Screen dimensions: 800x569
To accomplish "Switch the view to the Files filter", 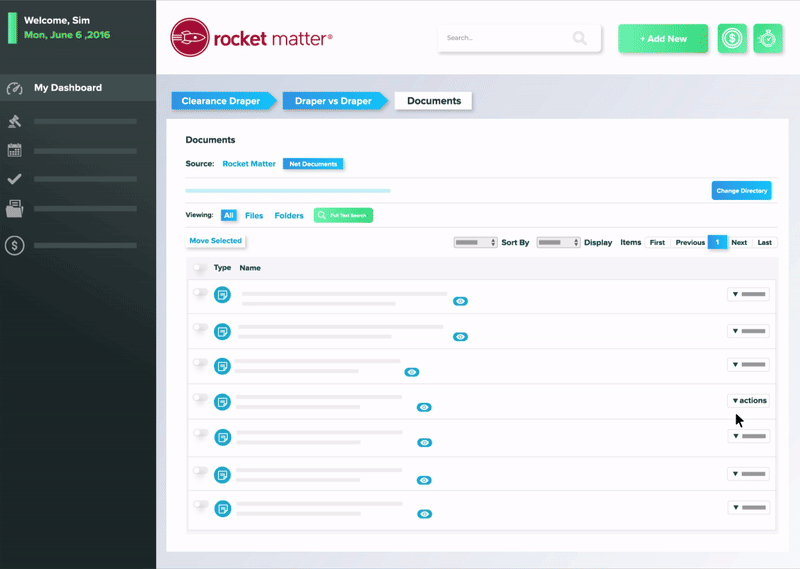I will tap(254, 215).
